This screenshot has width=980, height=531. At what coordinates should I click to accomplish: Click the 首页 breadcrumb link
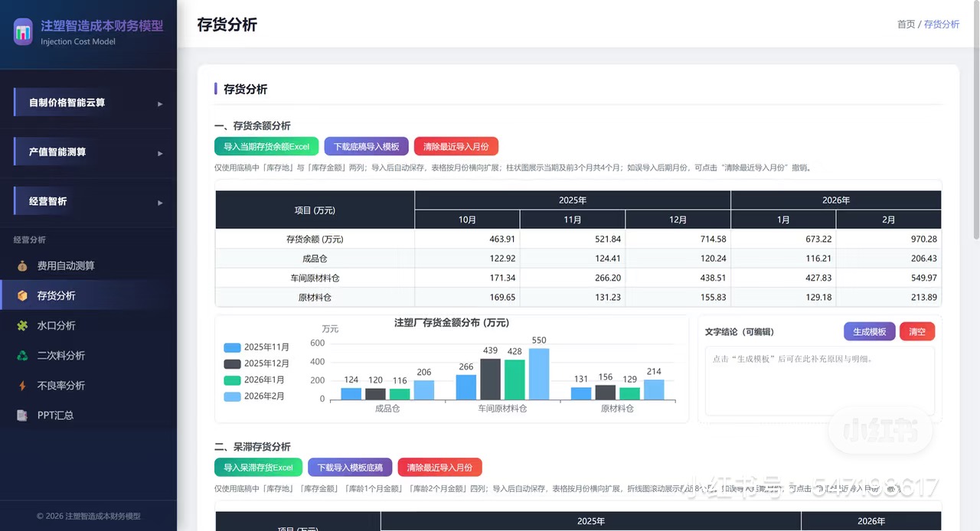coord(906,24)
